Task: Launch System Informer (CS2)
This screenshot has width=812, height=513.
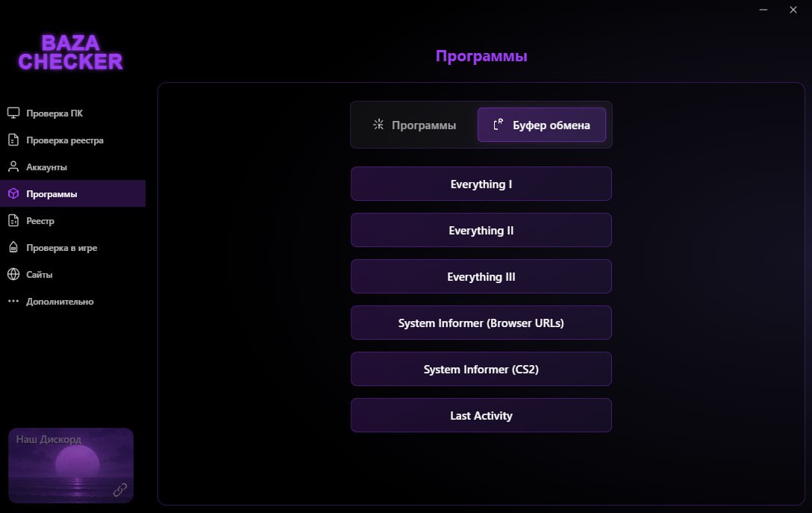Action: tap(481, 370)
